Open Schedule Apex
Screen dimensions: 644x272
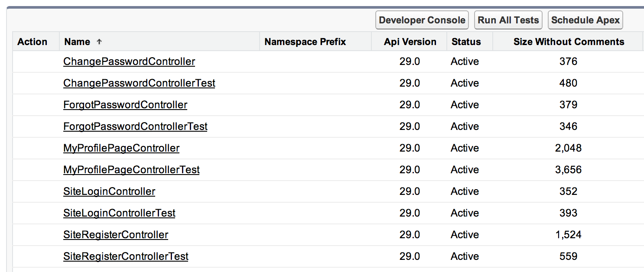point(585,20)
